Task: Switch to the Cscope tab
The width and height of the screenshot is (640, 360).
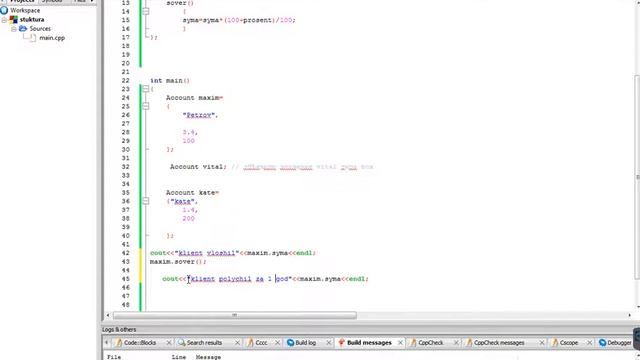Action: (569, 343)
